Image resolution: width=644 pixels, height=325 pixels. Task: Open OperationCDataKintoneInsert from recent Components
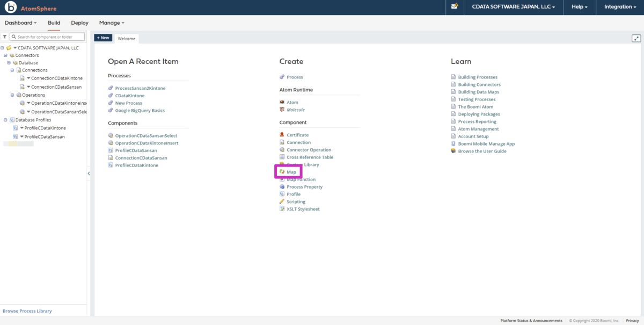click(147, 143)
